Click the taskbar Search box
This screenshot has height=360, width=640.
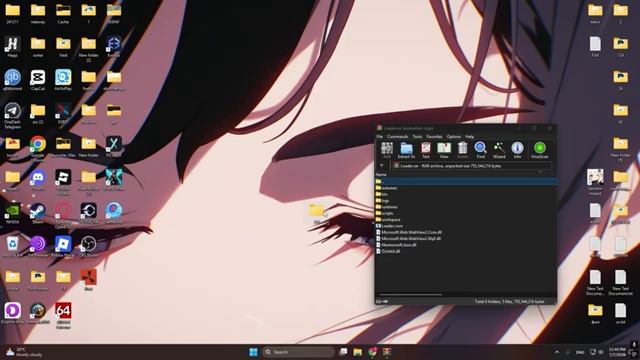click(298, 352)
